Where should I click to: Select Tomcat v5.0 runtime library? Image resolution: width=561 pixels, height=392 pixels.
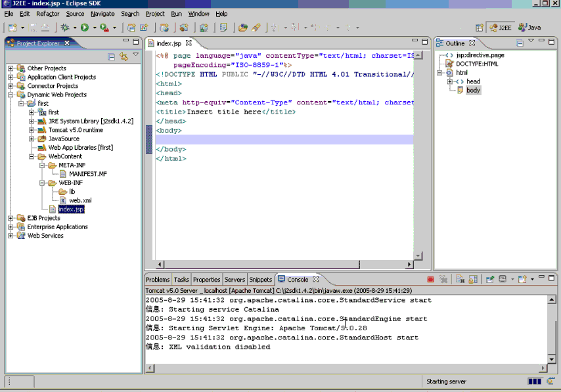pos(76,130)
